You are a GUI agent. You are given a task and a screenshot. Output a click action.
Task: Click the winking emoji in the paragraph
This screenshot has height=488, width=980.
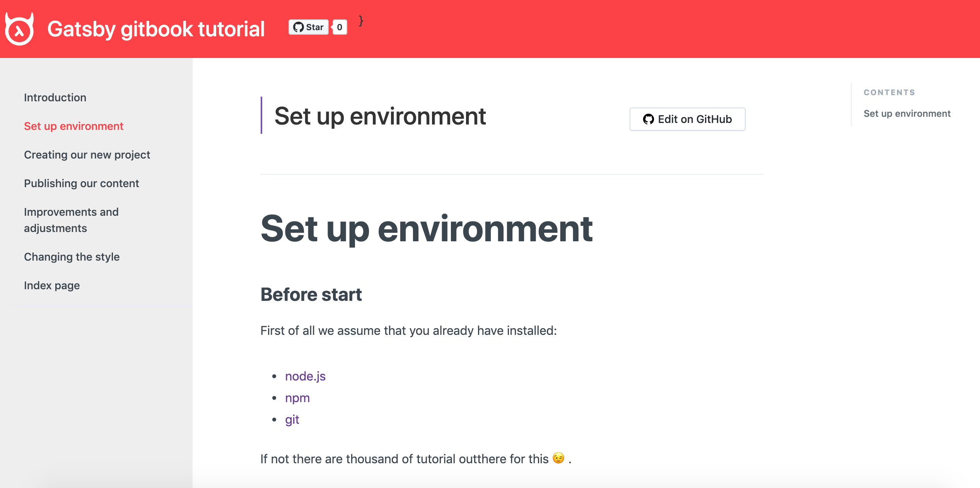tap(558, 458)
